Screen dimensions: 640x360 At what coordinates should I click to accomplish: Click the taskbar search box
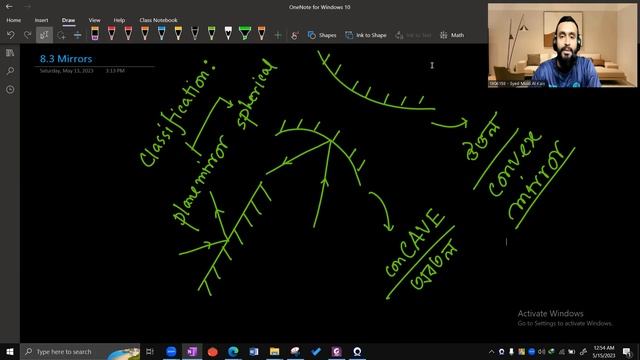click(80, 351)
